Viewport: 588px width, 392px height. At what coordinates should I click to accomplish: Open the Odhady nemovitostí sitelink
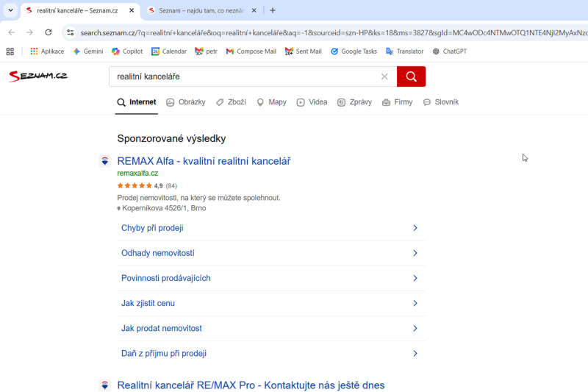click(158, 253)
